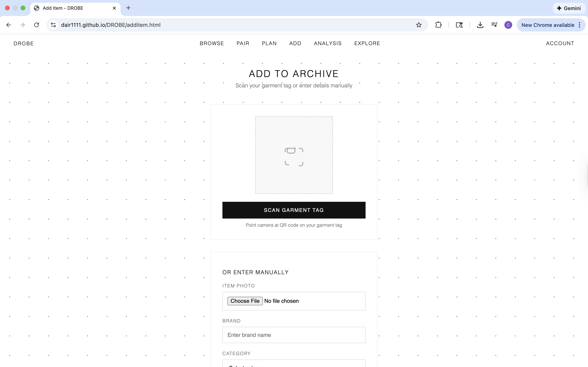This screenshot has height=367, width=588.
Task: Navigate to the EXPLORE section
Action: pyautogui.click(x=367, y=44)
